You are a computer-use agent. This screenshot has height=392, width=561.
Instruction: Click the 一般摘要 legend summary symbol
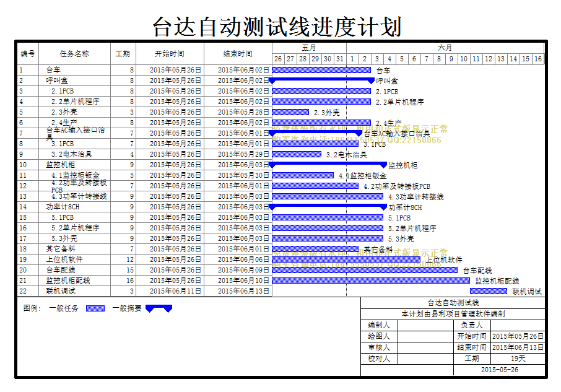(159, 308)
